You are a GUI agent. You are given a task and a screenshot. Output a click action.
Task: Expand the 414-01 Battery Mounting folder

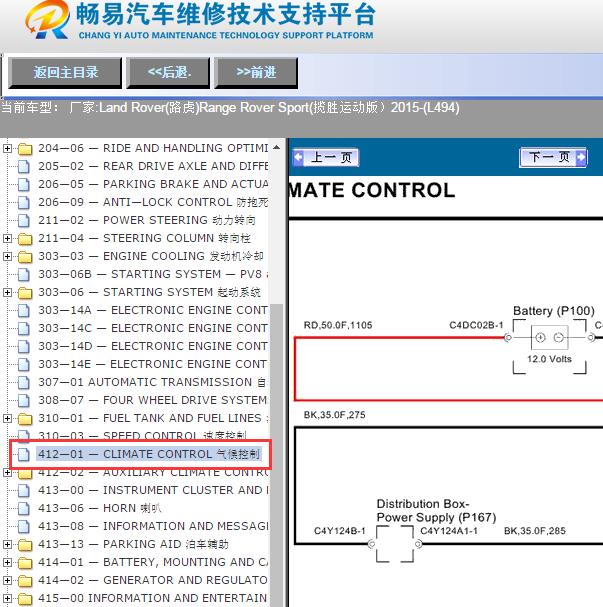coord(7,562)
